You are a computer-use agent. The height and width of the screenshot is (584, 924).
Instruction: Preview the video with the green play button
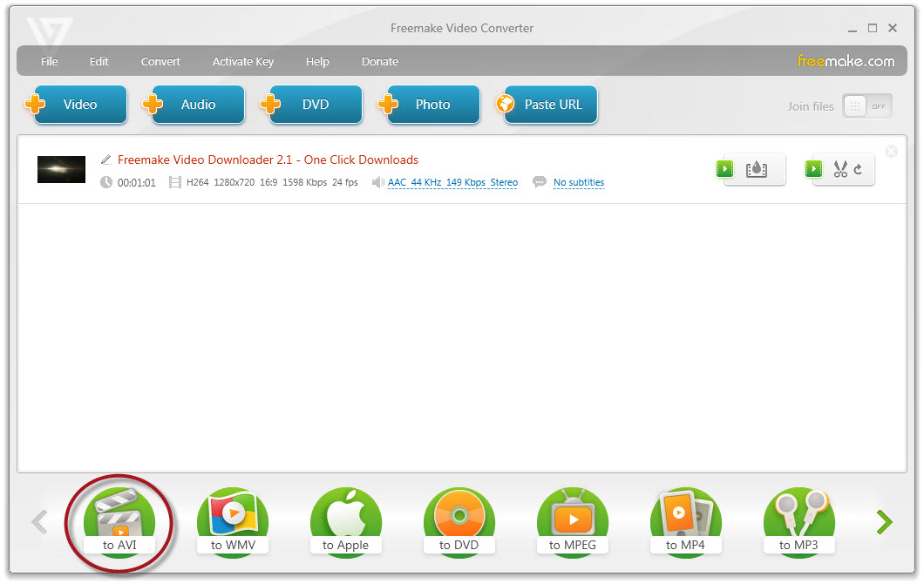724,169
